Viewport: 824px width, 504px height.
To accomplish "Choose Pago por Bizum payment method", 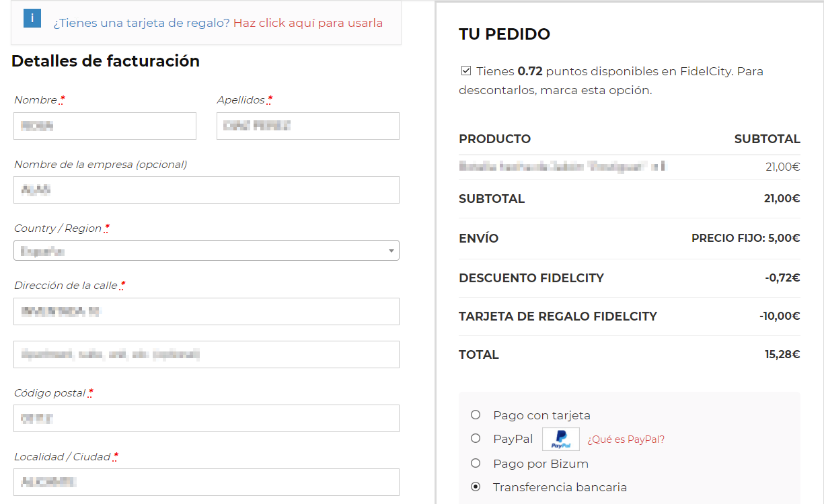I will click(476, 463).
